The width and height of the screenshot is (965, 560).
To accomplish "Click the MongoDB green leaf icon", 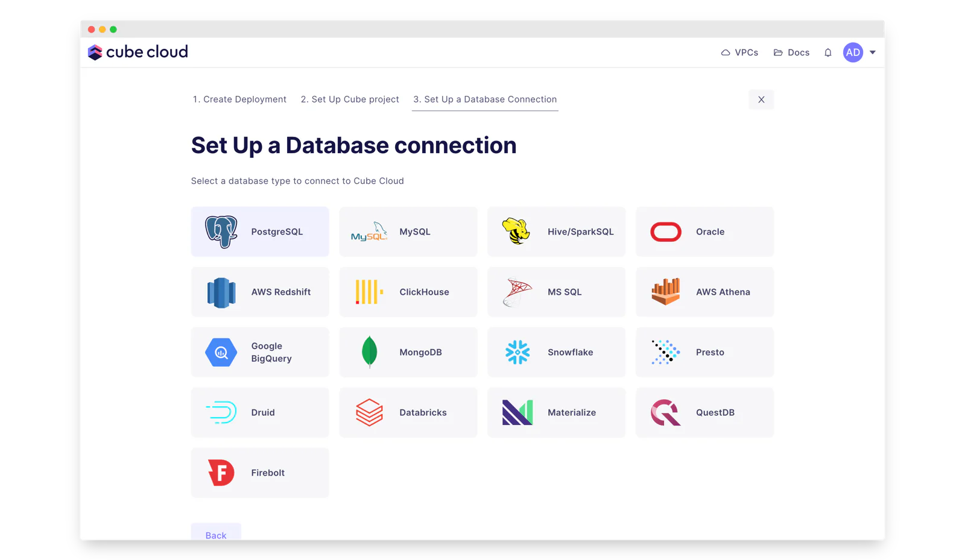I will click(369, 352).
